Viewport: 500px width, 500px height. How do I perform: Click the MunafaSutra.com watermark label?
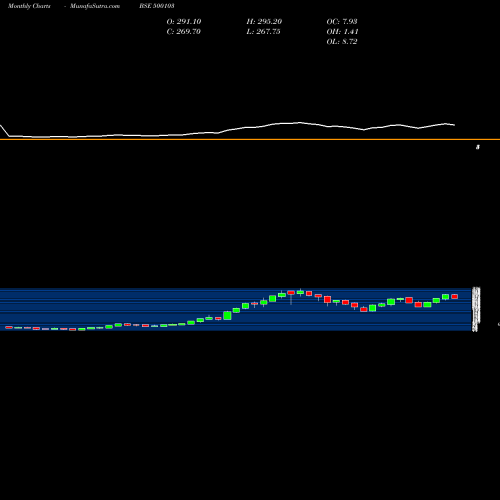[x=95, y=6]
